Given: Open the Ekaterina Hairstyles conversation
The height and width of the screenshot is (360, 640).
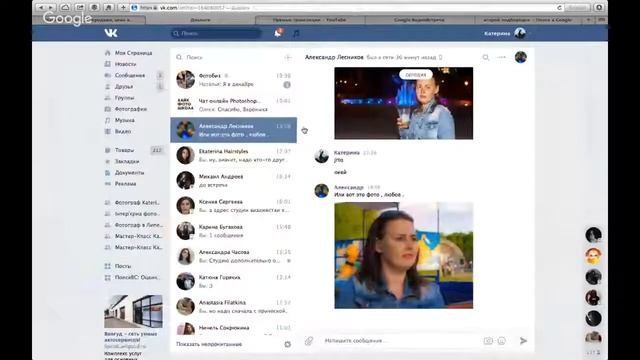Looking at the screenshot, I should click(x=233, y=156).
